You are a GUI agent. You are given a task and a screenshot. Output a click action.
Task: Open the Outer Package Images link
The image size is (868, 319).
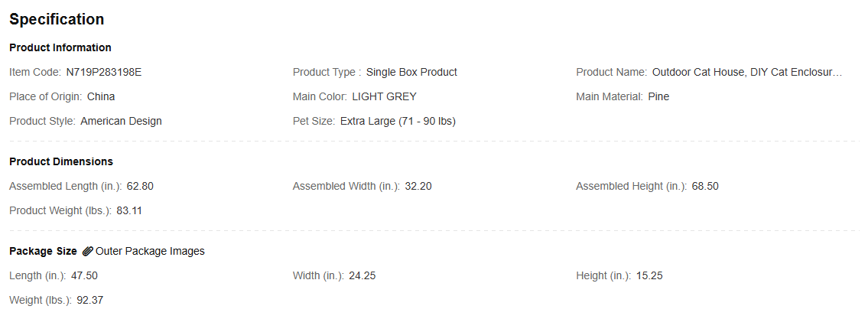tap(150, 252)
